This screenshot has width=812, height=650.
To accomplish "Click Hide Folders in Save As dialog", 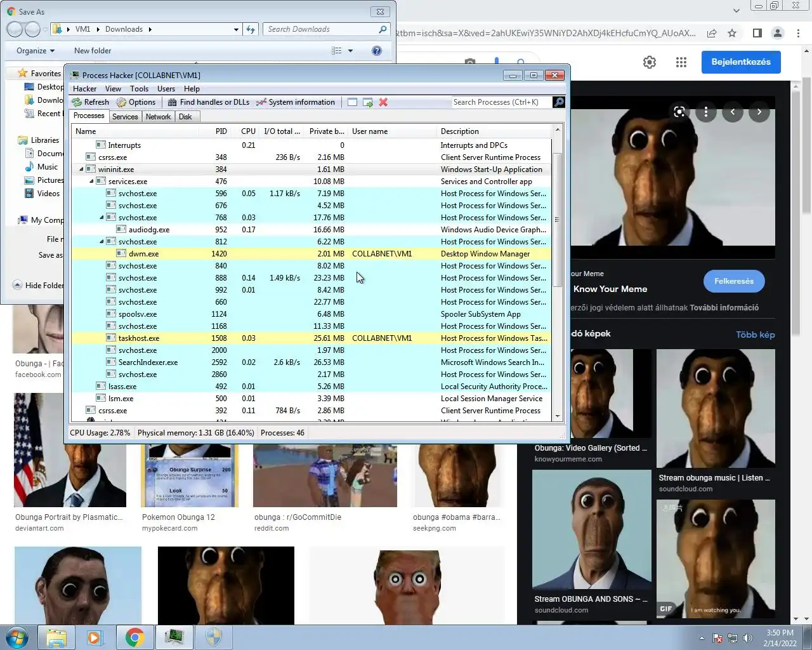I will (39, 285).
